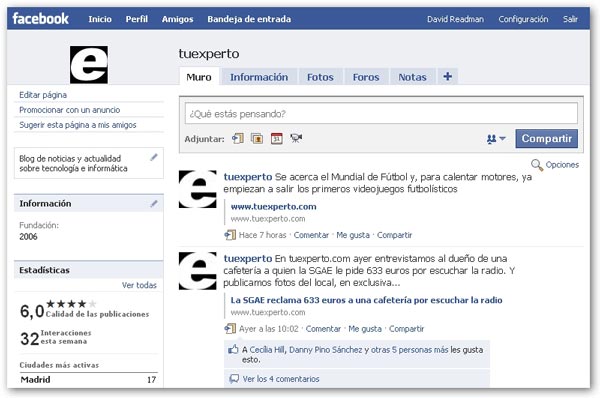Open Perfil in top navigation
The height and width of the screenshot is (398, 600).
tap(137, 19)
